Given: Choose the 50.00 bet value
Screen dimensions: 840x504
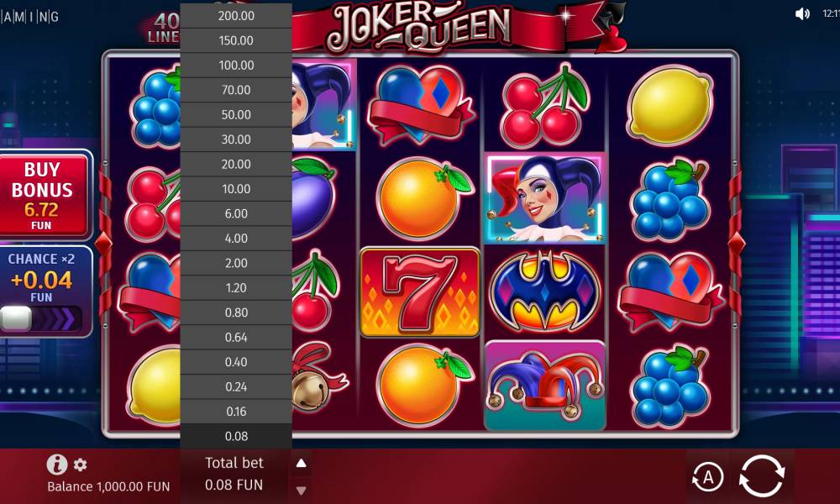Looking at the screenshot, I should (236, 114).
